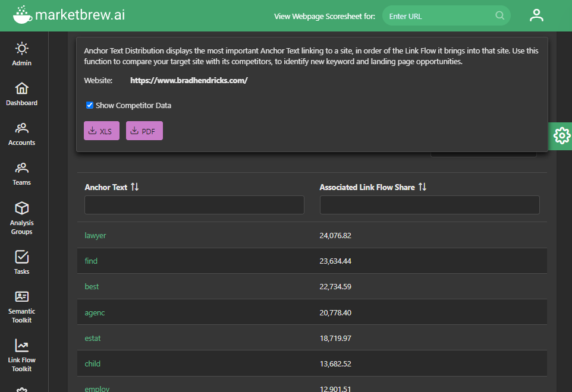Open Tasks in the sidebar
Viewport: 572px width, 392px height.
pyautogui.click(x=22, y=262)
